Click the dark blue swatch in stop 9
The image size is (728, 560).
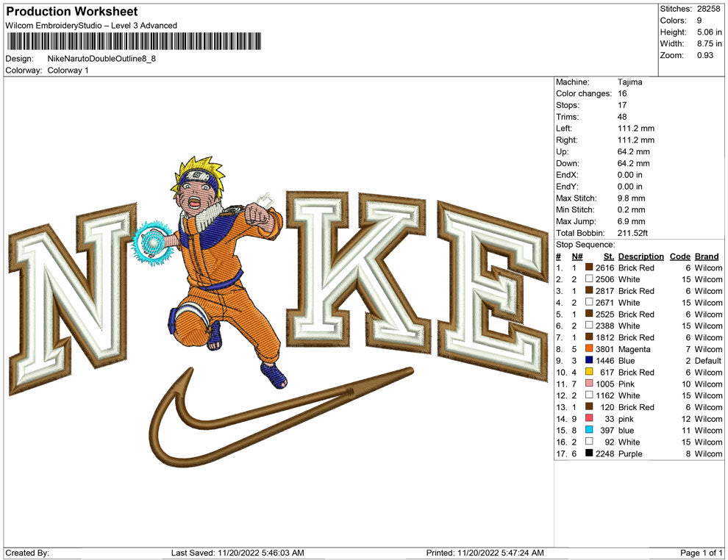[589, 361]
